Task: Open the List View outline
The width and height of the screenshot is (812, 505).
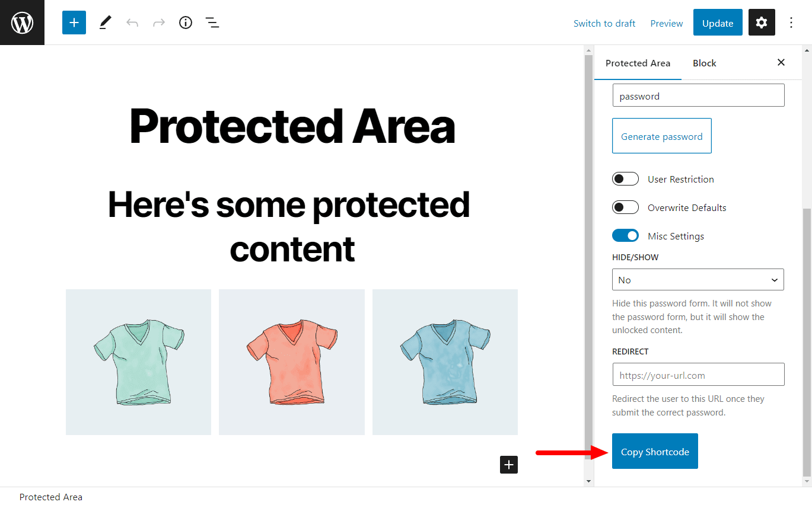Action: [212, 22]
